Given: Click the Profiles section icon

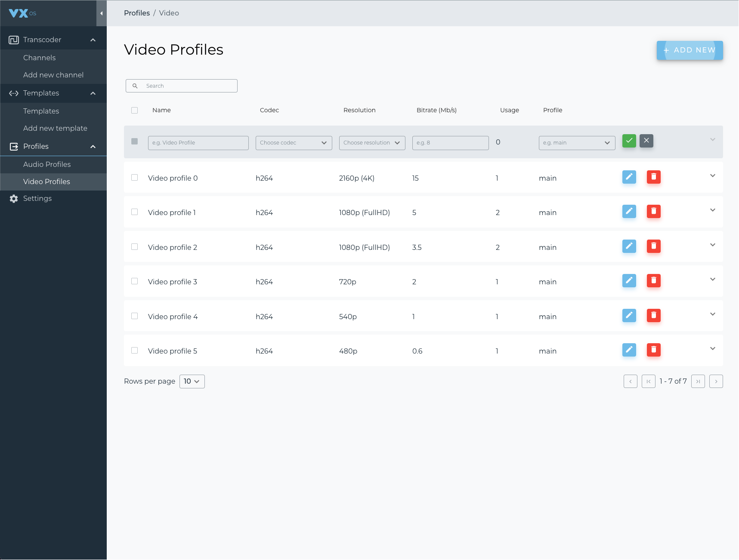Looking at the screenshot, I should (x=14, y=147).
